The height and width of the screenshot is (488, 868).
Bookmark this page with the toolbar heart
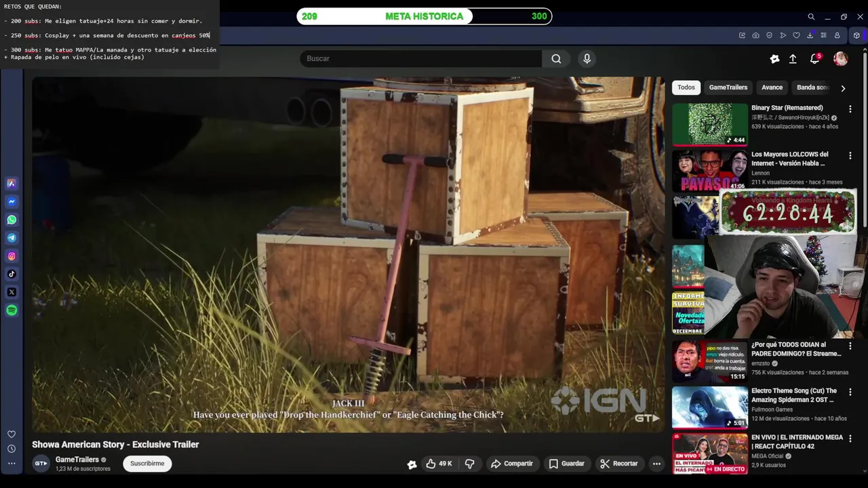pos(796,35)
